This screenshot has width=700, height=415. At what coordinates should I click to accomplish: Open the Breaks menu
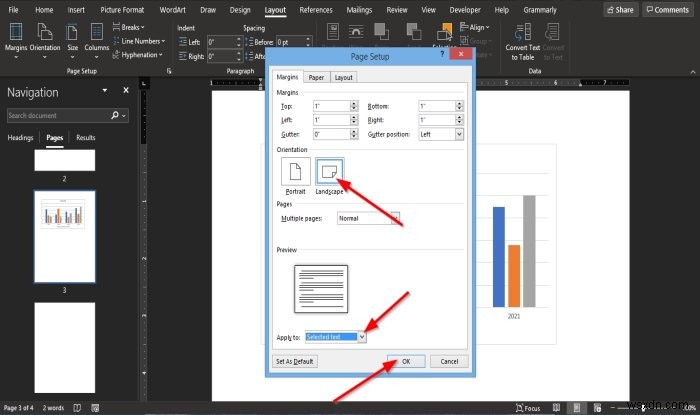click(129, 27)
